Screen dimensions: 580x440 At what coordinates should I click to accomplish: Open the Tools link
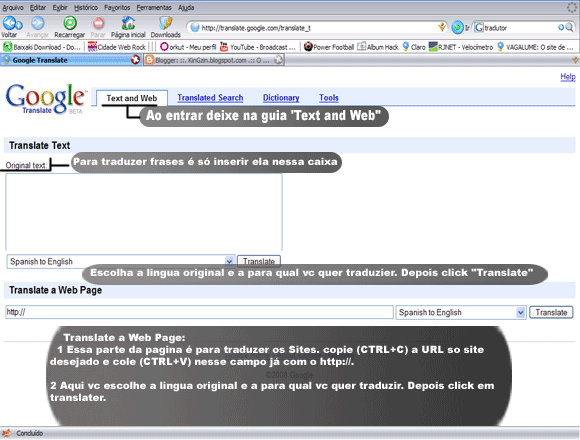click(329, 98)
